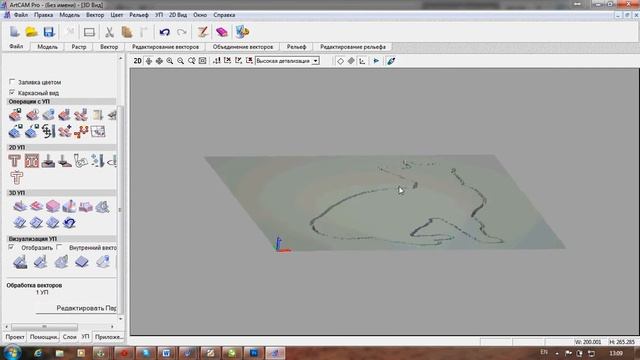The height and width of the screenshot is (360, 640).
Task: Click the Windows Start button
Action: point(12,353)
